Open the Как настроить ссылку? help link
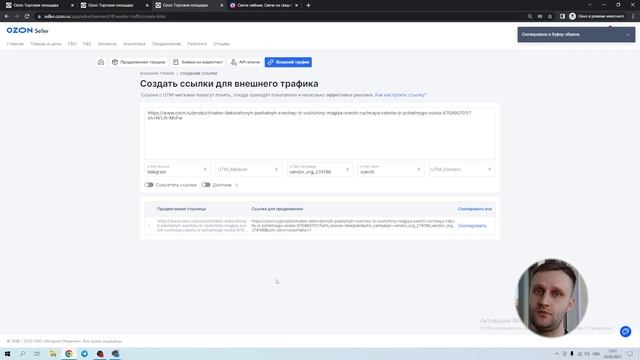Screen dimensions: 640x360 401,95
